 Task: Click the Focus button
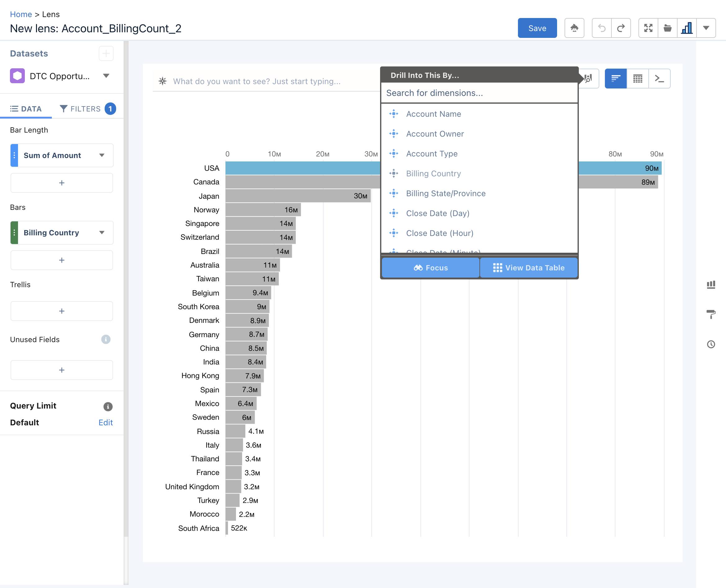(x=430, y=267)
